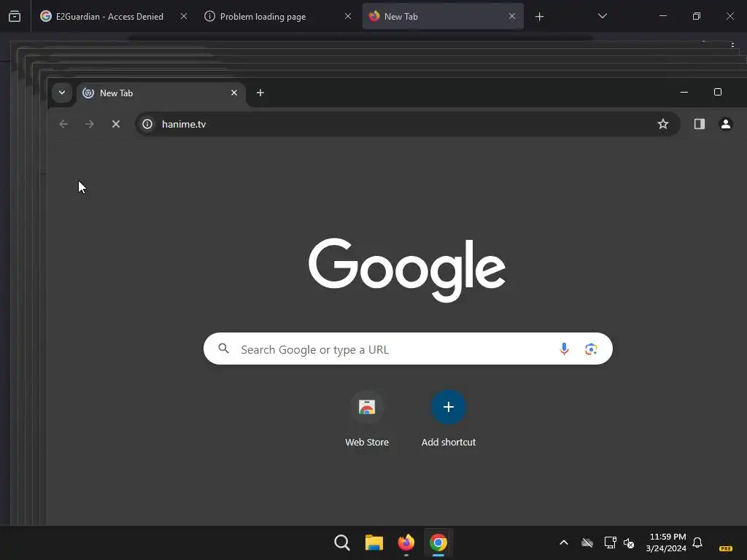
Task: View site information icon beside hanime.tv
Action: click(147, 124)
